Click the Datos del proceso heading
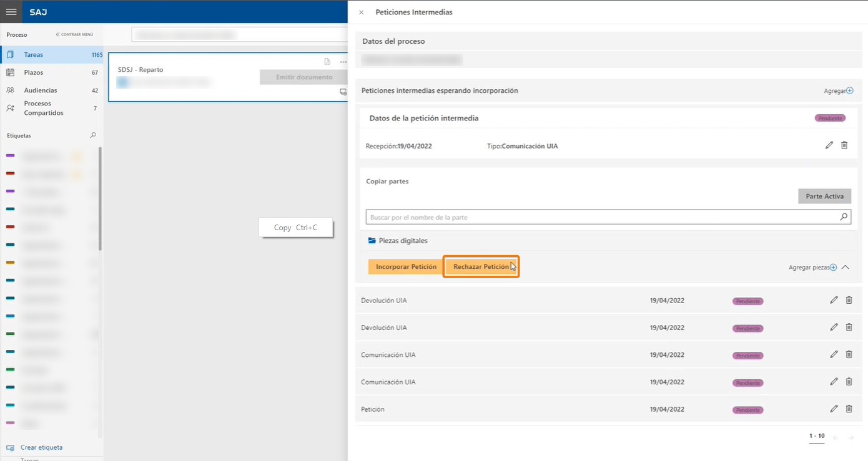868x461 pixels. tap(393, 41)
